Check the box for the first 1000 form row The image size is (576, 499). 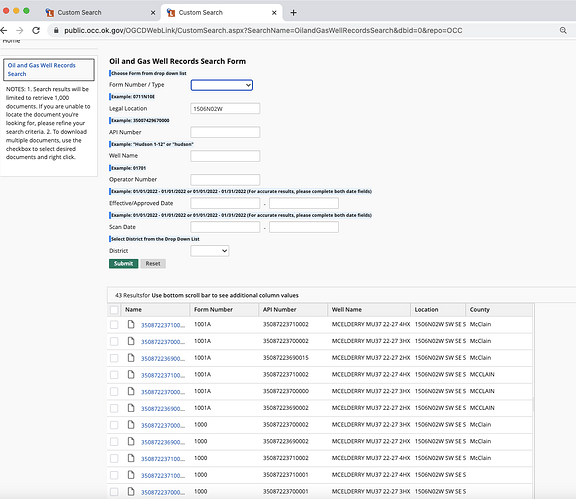(x=114, y=425)
